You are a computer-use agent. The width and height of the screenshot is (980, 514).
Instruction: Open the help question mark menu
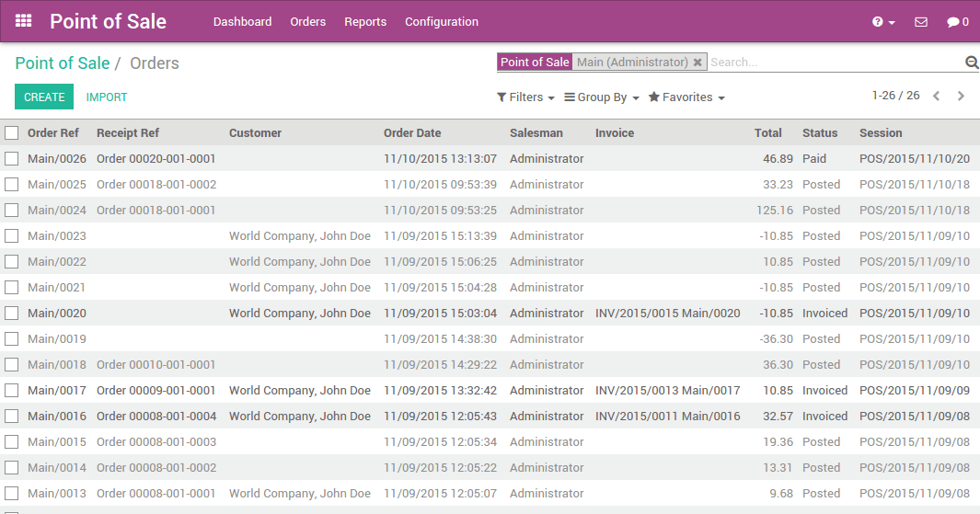883,22
